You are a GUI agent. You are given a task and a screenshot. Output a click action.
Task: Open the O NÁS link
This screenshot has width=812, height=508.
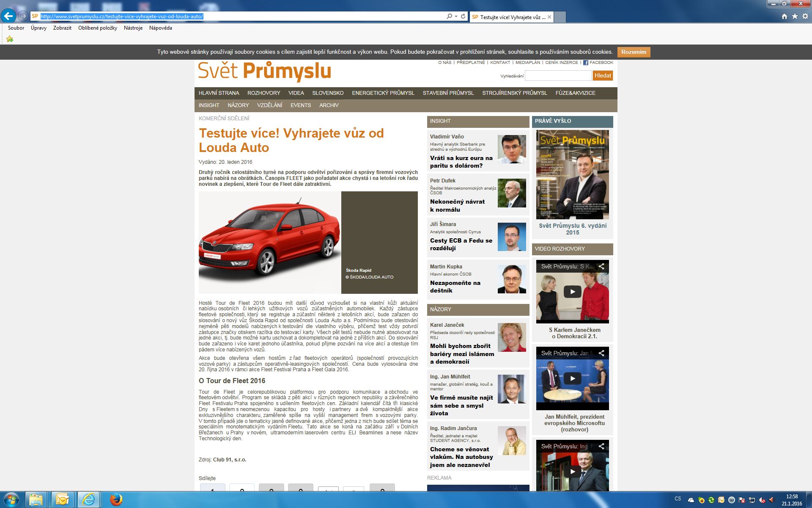click(x=444, y=63)
